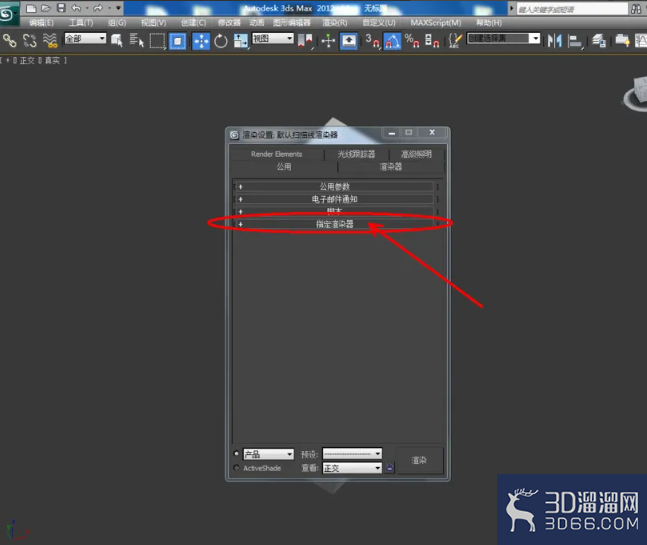Create a new scene from quick access toolbar

point(31,8)
